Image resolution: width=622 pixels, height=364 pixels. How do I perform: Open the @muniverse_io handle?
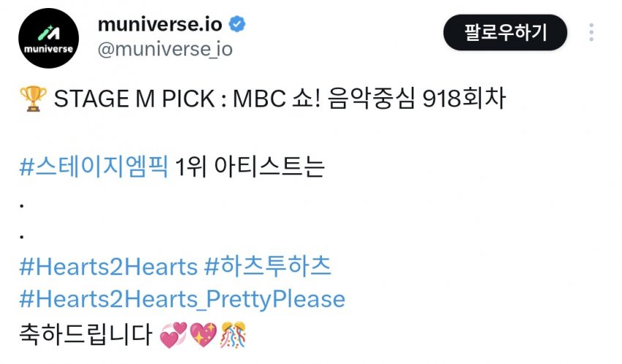165,50
